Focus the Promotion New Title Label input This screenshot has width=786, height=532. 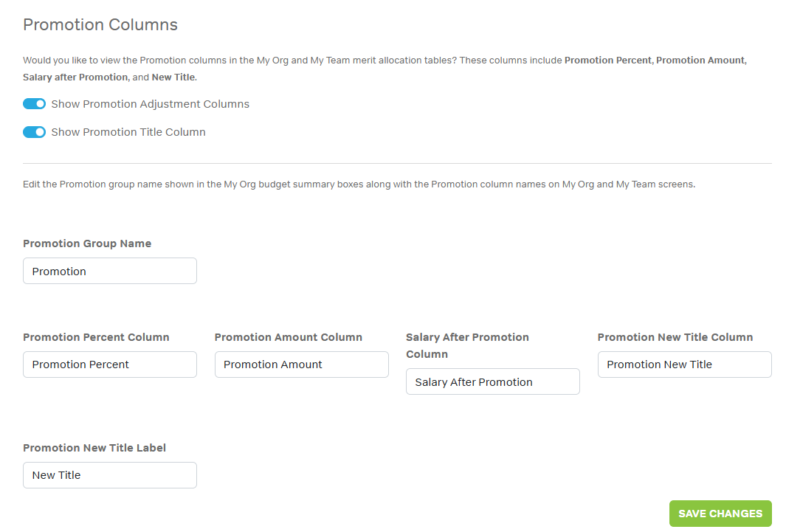[110, 475]
